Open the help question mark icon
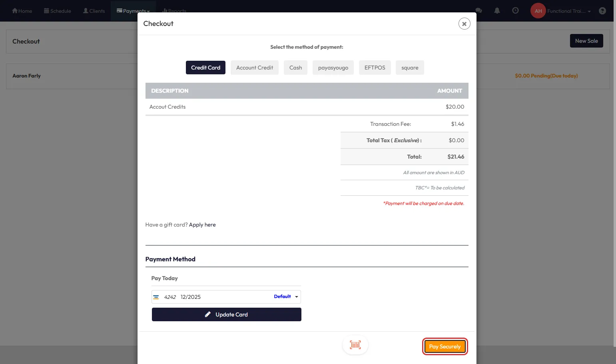The height and width of the screenshot is (364, 616). 602,11
